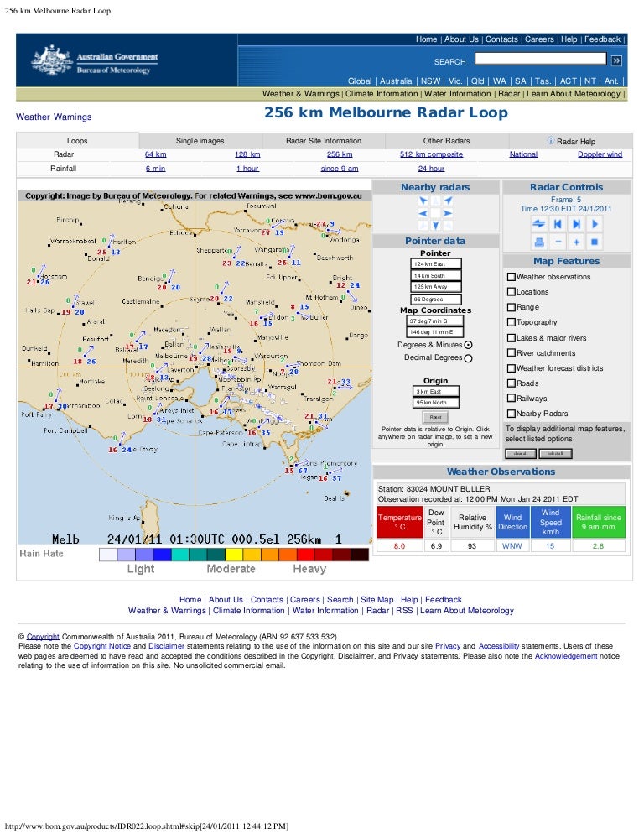Image resolution: width=644 pixels, height=834 pixels.
Task: Click the Reset origin button
Action: pyautogui.click(x=435, y=417)
